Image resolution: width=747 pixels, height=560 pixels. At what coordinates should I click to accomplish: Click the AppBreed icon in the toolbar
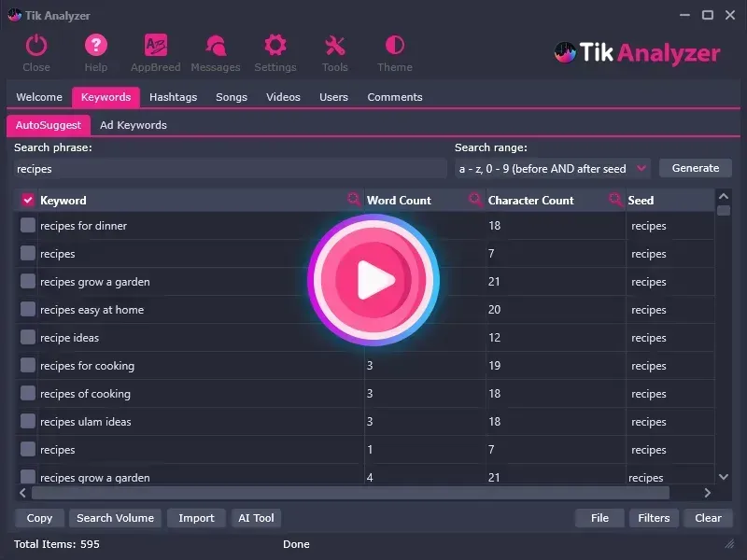tap(155, 45)
